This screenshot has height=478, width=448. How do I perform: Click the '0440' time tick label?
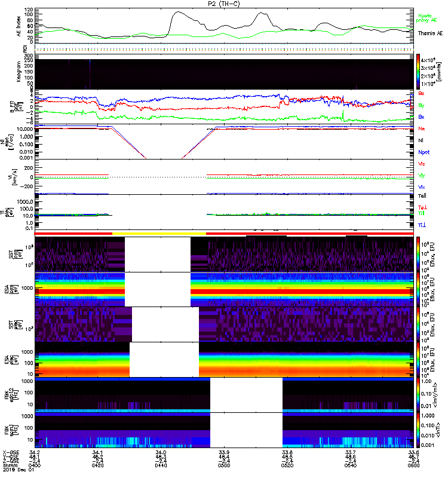click(161, 465)
